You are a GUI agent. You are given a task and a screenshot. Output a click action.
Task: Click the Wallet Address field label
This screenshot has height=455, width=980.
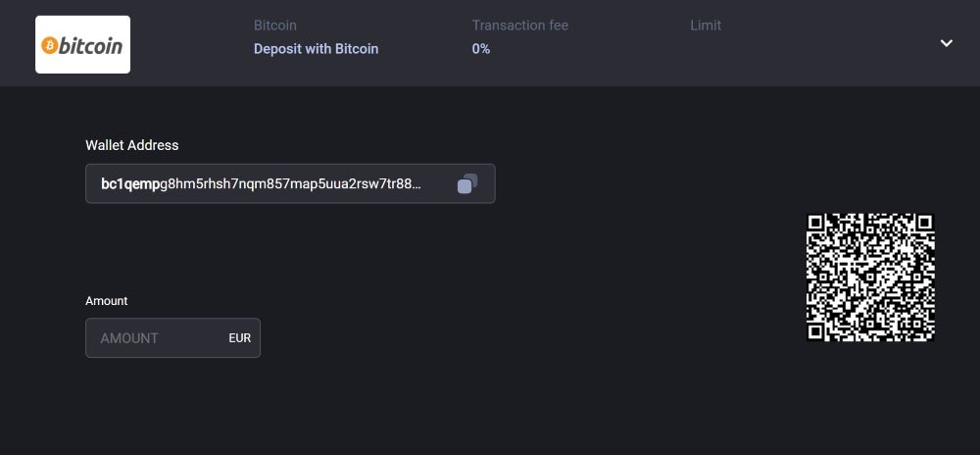(132, 145)
